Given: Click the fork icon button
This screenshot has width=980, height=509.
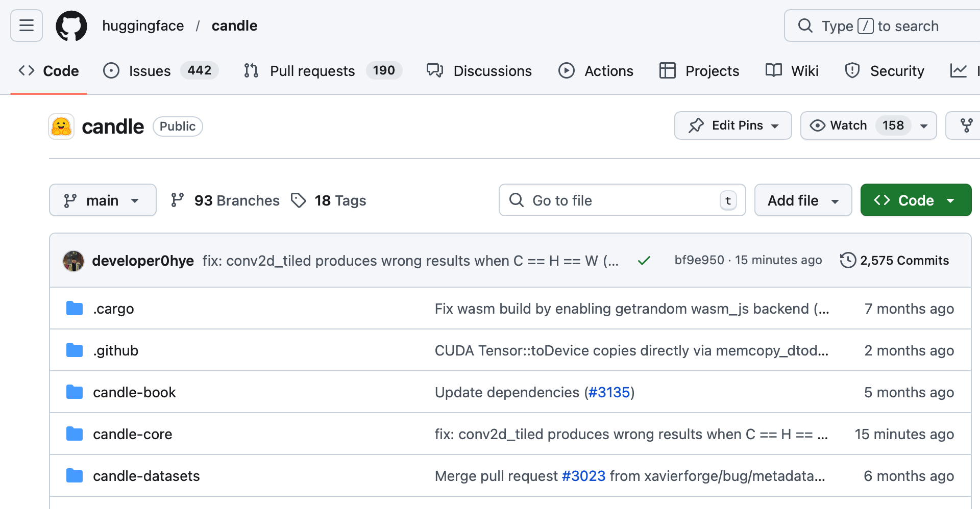Looking at the screenshot, I should pos(966,125).
